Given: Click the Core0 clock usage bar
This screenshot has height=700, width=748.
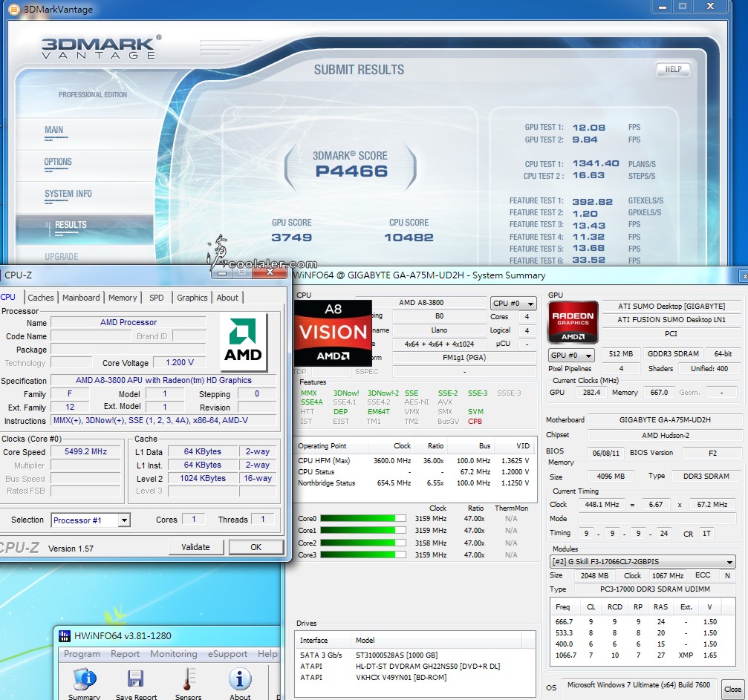Looking at the screenshot, I should pos(363,518).
